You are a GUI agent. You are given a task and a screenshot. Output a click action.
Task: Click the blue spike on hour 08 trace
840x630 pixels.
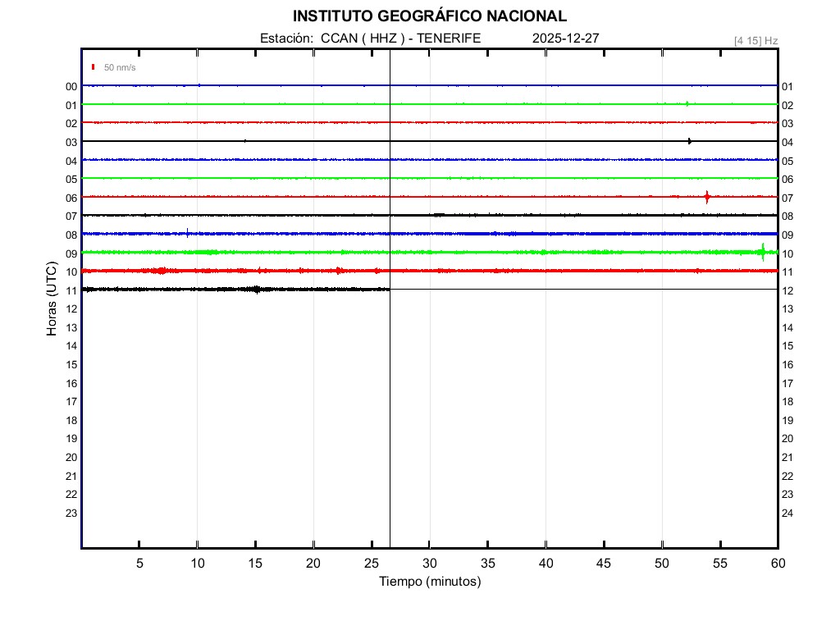pos(188,233)
